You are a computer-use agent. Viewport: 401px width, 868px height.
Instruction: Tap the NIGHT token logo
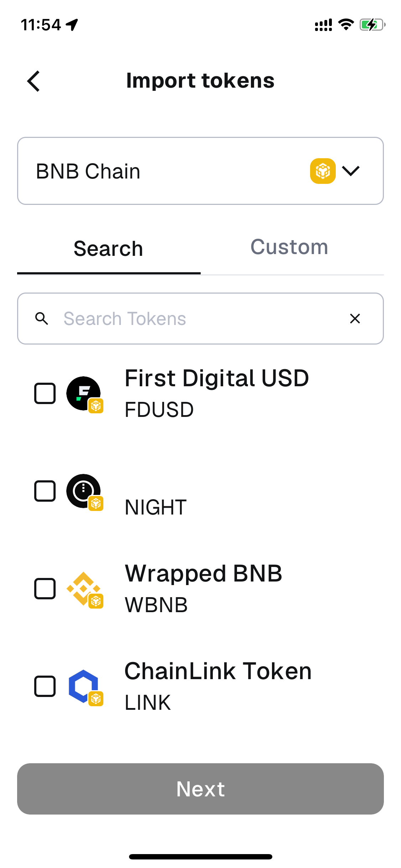coord(84,491)
